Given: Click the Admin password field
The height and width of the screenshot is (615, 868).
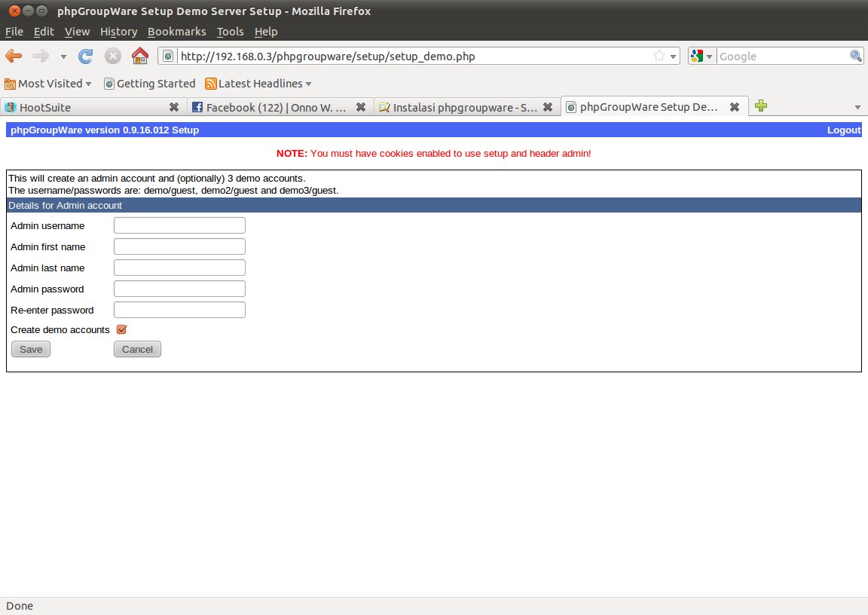Looking at the screenshot, I should pyautogui.click(x=179, y=289).
